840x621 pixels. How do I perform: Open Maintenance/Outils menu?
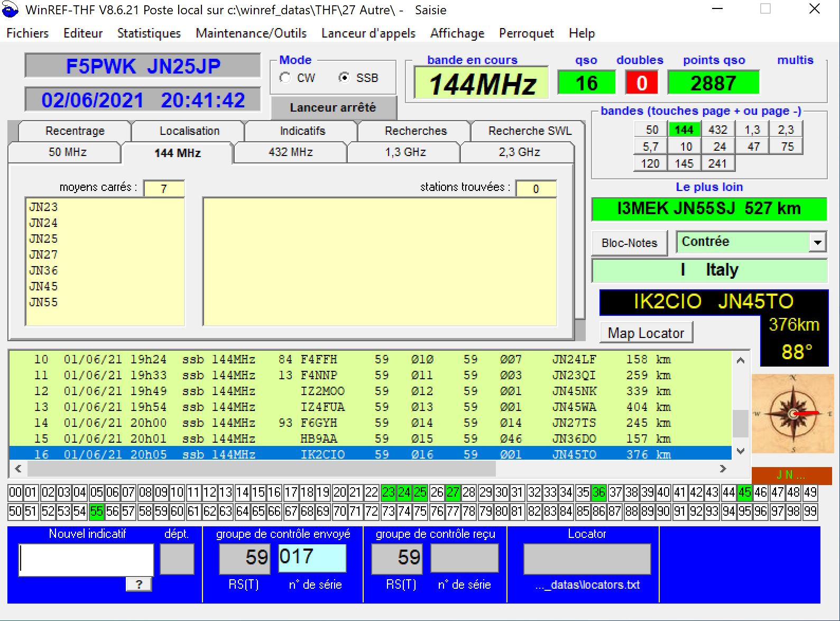pyautogui.click(x=251, y=33)
